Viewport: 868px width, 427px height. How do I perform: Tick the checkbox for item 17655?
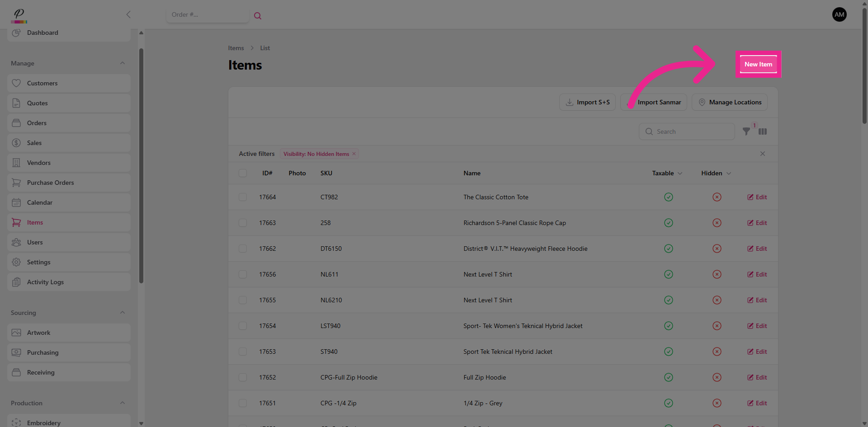[x=243, y=300]
